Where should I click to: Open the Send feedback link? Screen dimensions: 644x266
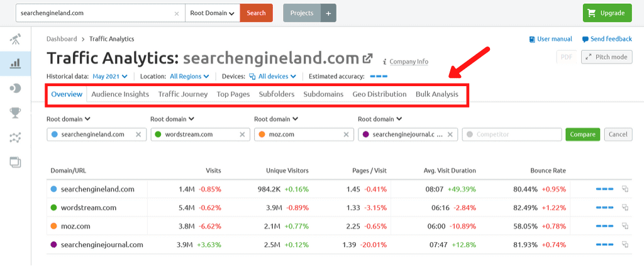pos(607,39)
